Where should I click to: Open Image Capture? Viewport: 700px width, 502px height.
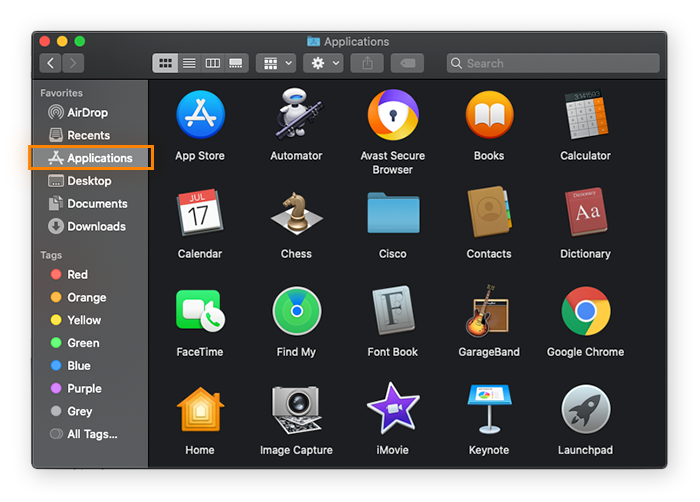click(x=296, y=410)
